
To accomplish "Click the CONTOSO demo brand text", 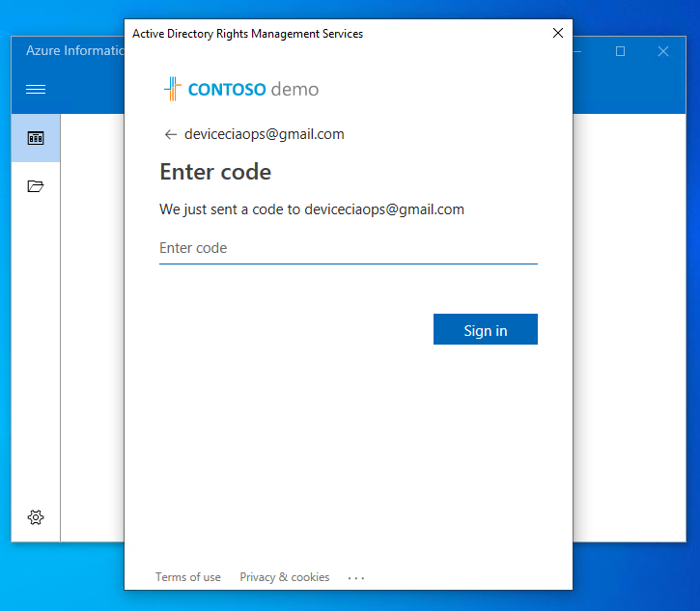I will 253,90.
